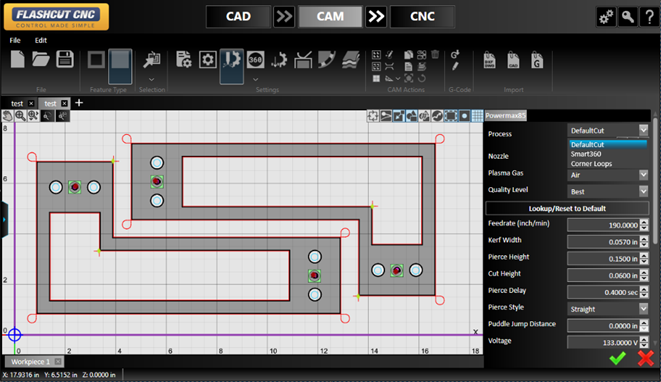Open the Pierce Style dropdown showing Straight

tap(608, 309)
